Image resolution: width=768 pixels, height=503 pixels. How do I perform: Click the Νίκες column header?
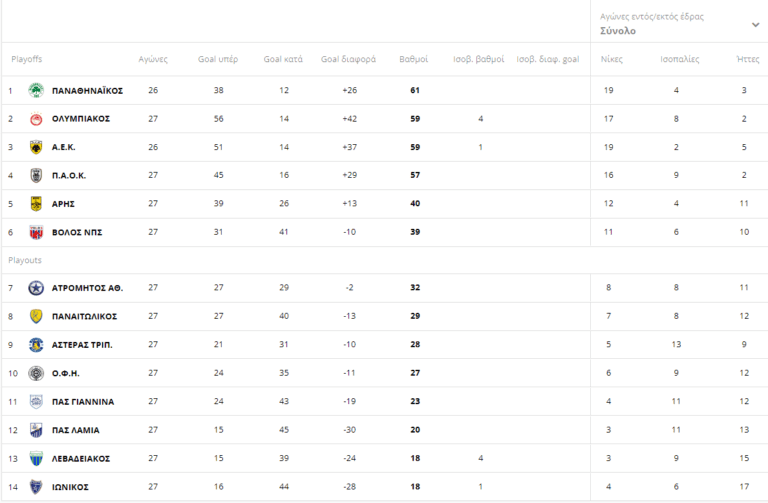point(610,60)
